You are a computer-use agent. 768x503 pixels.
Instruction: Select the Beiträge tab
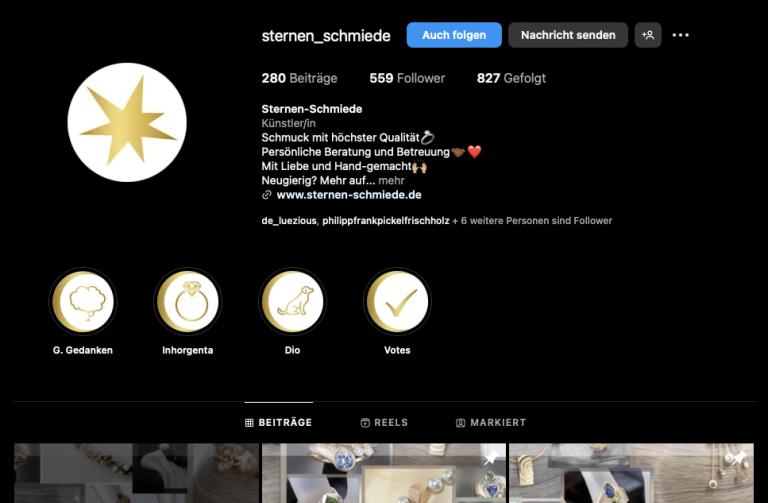(279, 423)
